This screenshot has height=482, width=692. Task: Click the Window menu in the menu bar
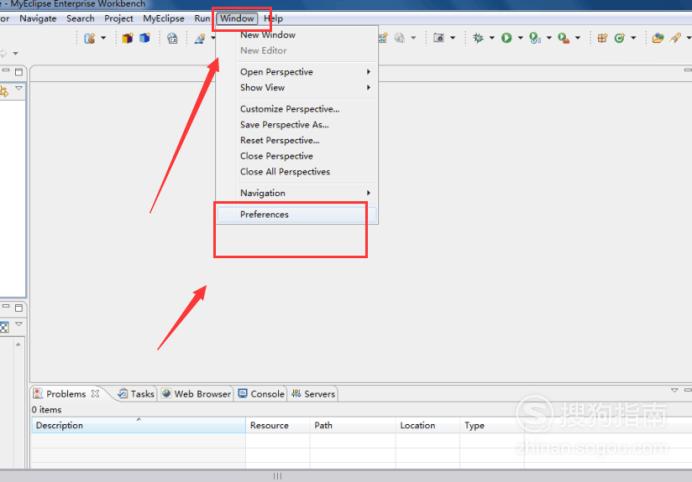[237, 19]
